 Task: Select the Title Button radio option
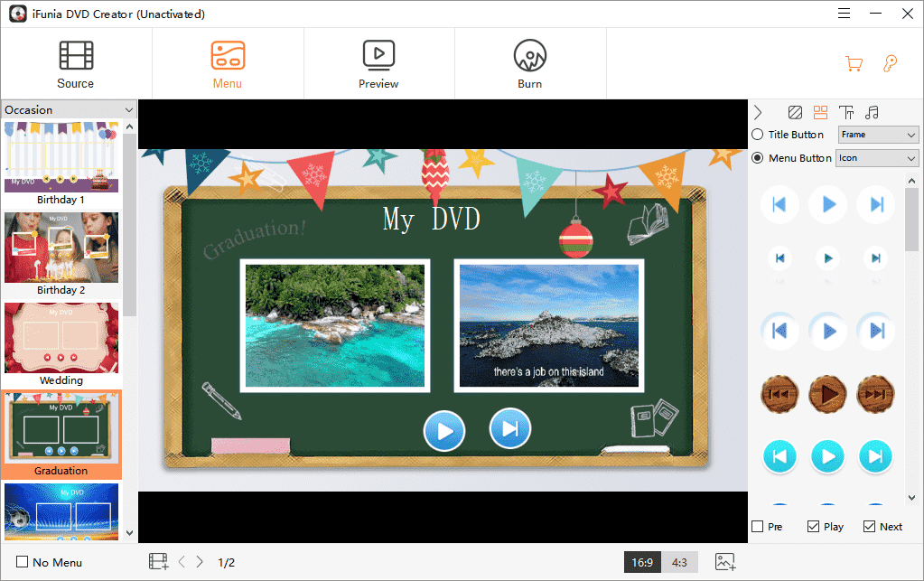[758, 135]
